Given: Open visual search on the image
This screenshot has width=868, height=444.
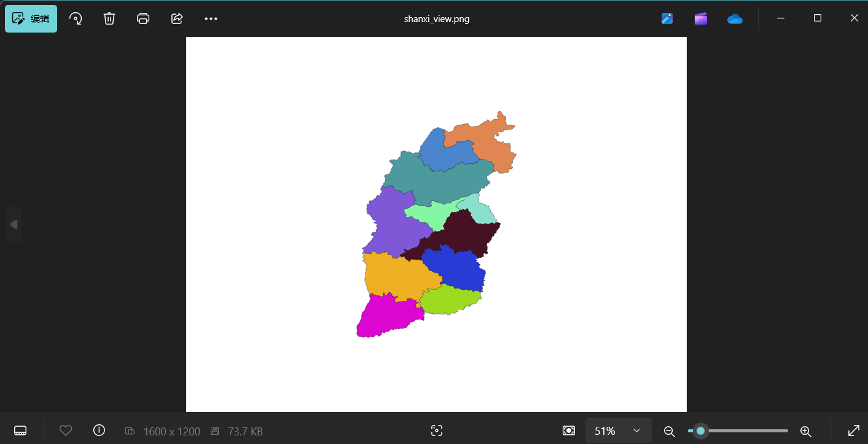Looking at the screenshot, I should coord(436,430).
